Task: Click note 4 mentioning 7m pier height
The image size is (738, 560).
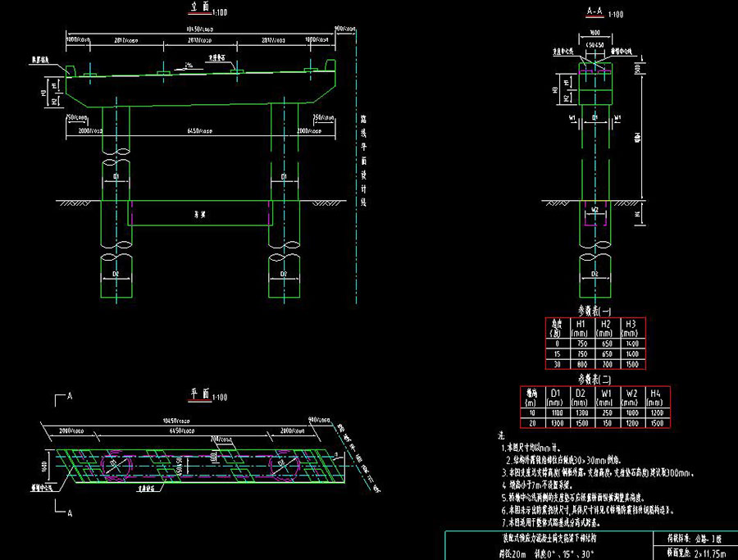Action: tap(536, 485)
